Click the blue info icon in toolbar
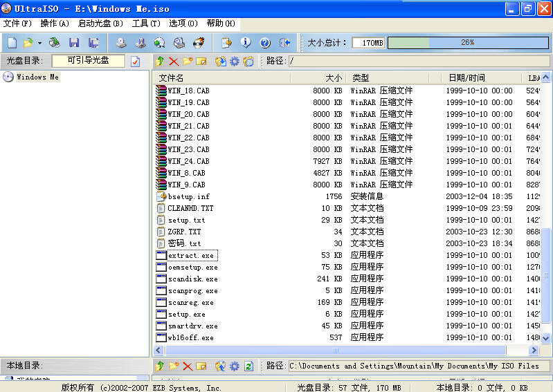 pos(246,43)
